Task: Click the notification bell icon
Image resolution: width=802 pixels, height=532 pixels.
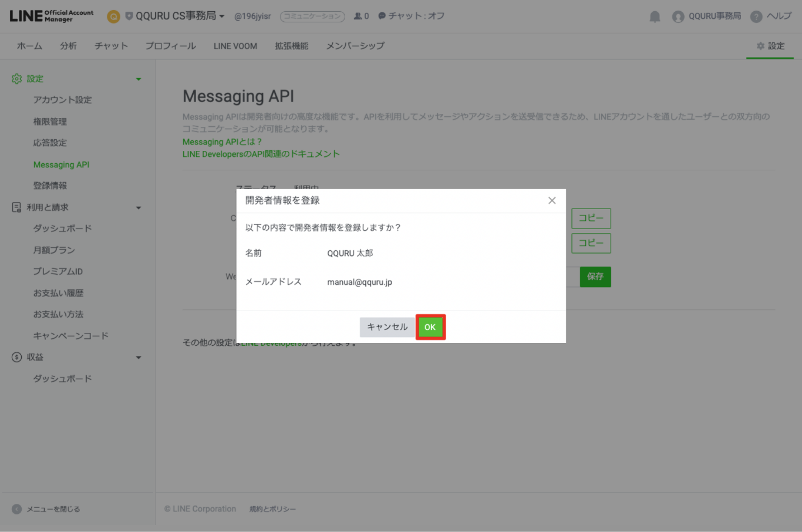Action: click(x=655, y=16)
